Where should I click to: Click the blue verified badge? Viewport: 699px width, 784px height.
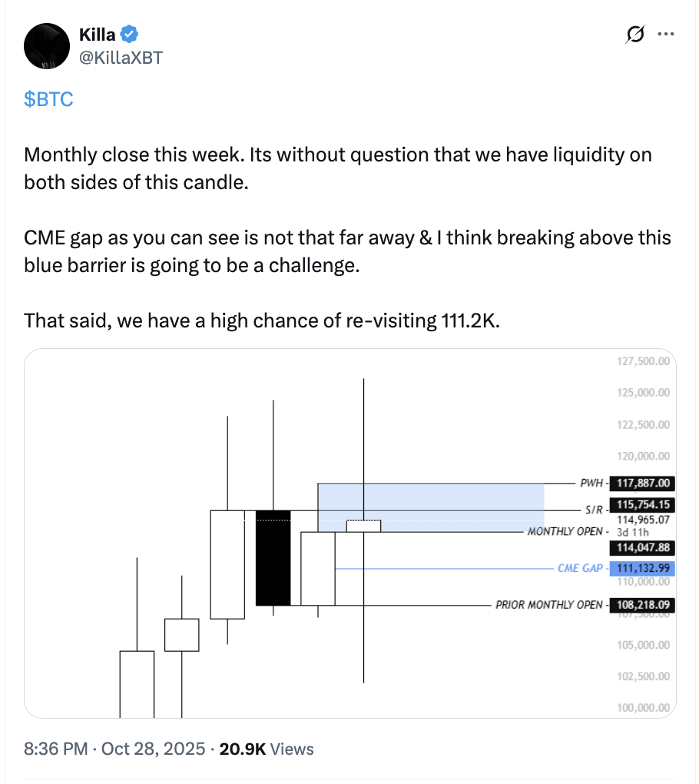131,34
